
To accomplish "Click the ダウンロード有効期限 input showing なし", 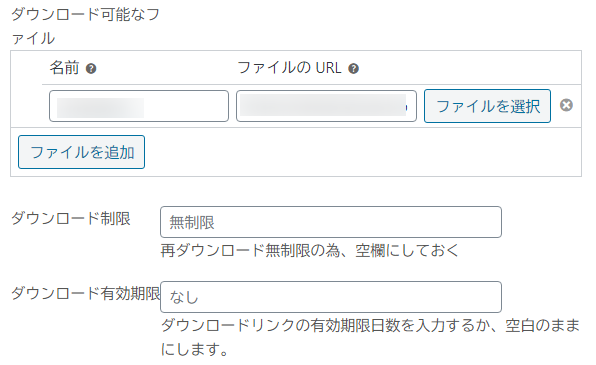I will (x=331, y=297).
